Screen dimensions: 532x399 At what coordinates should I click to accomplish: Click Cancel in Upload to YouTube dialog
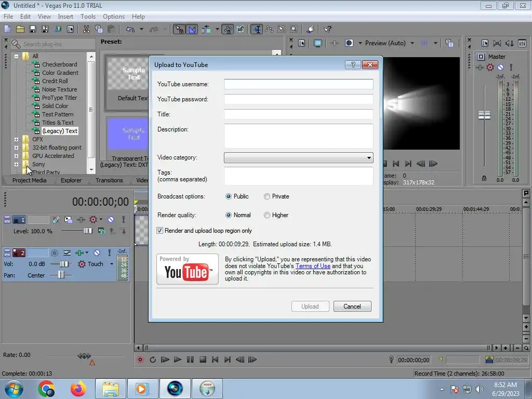coord(352,307)
